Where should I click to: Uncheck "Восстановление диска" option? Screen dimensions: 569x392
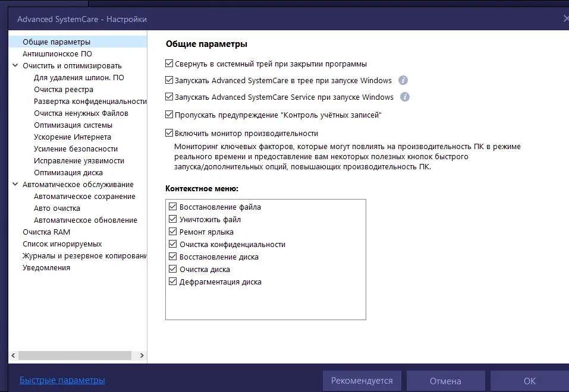pyautogui.click(x=173, y=257)
